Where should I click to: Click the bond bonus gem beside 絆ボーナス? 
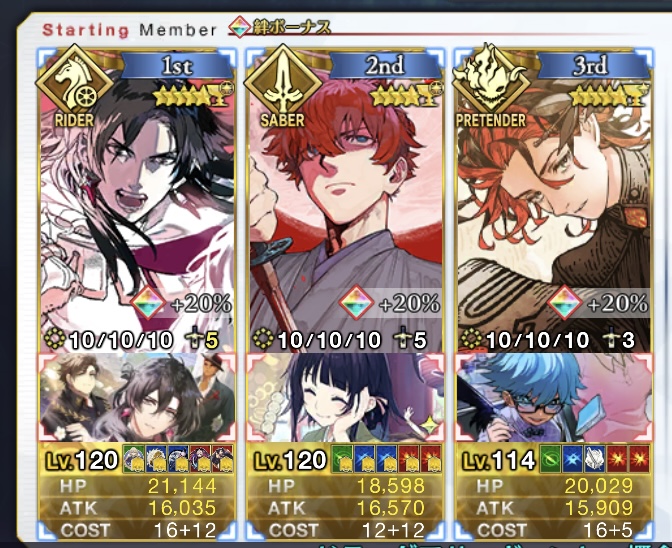(239, 27)
